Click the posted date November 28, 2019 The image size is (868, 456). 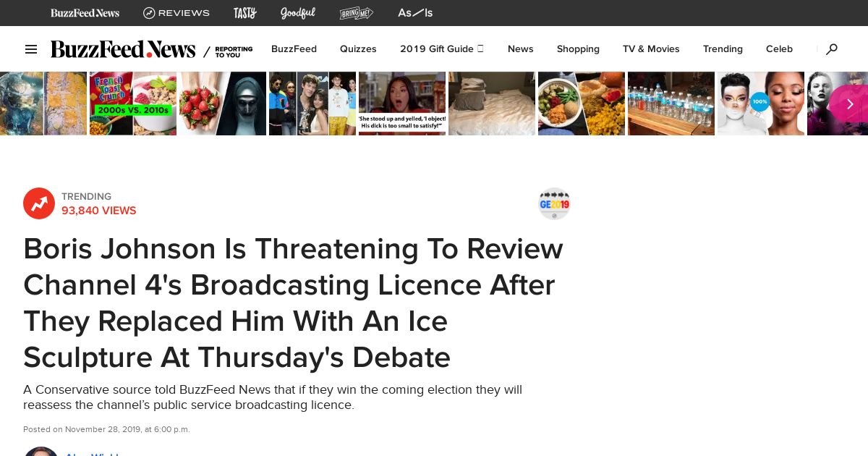(x=106, y=429)
